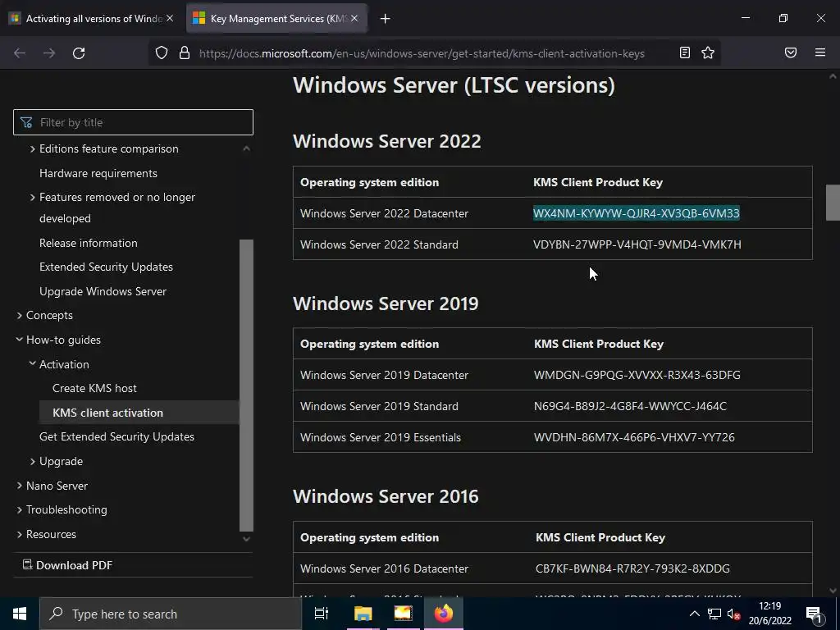The width and height of the screenshot is (840, 630).
Task: Expand the Troubleshooting section
Action: [x=20, y=509]
